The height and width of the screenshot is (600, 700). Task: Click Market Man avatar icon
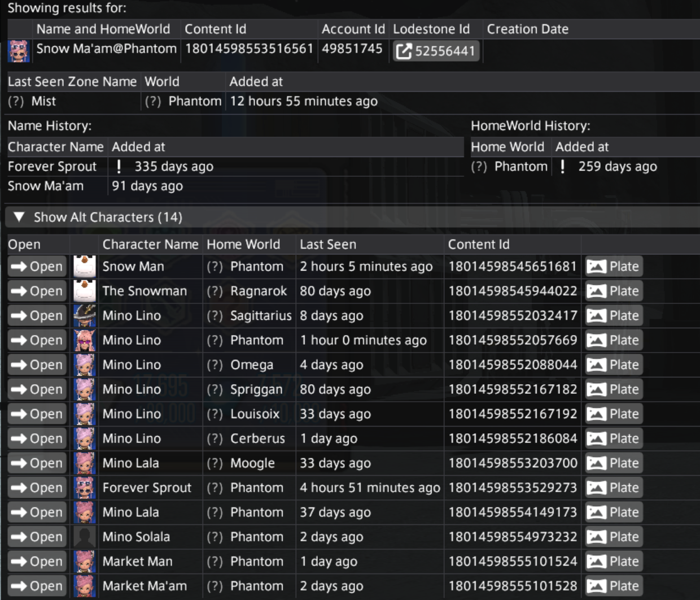tap(85, 562)
